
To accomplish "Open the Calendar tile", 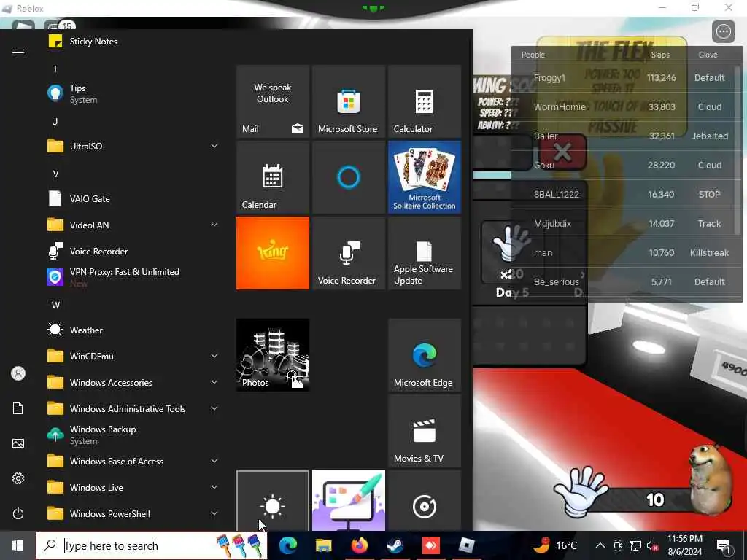I will click(x=273, y=177).
